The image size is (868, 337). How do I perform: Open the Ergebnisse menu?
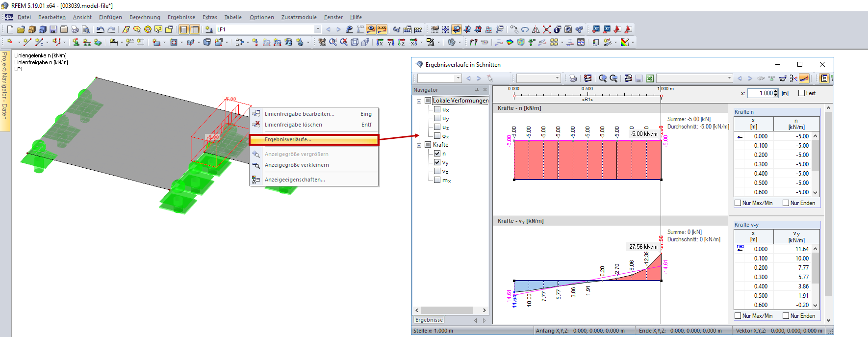point(181,17)
